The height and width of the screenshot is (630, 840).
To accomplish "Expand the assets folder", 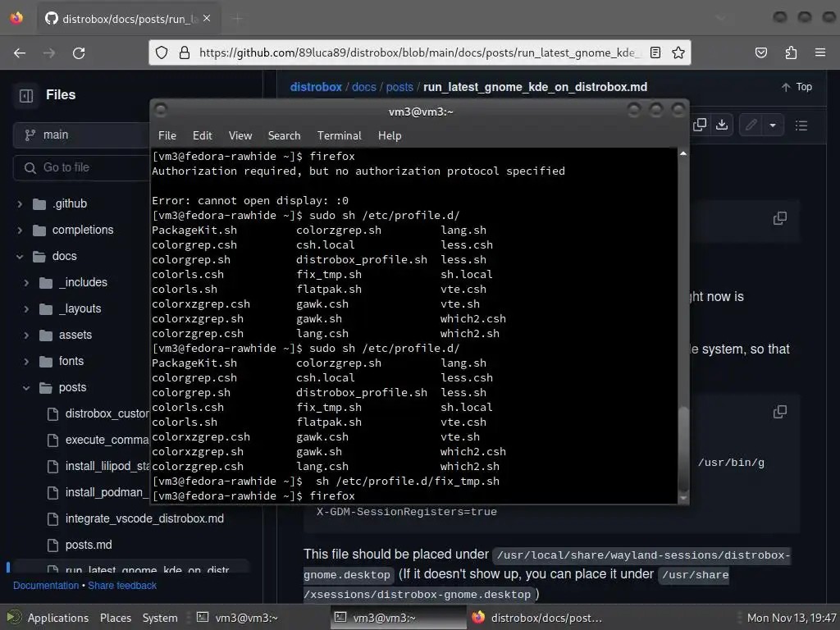I will tap(26, 335).
